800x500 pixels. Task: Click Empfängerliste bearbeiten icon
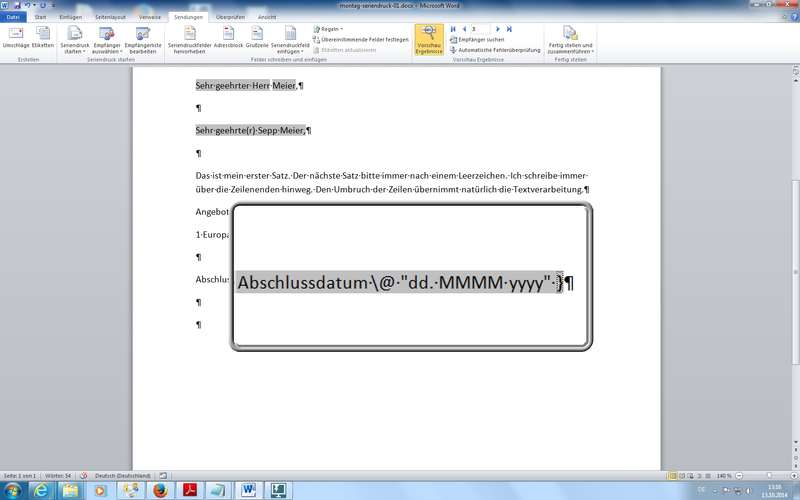click(142, 40)
